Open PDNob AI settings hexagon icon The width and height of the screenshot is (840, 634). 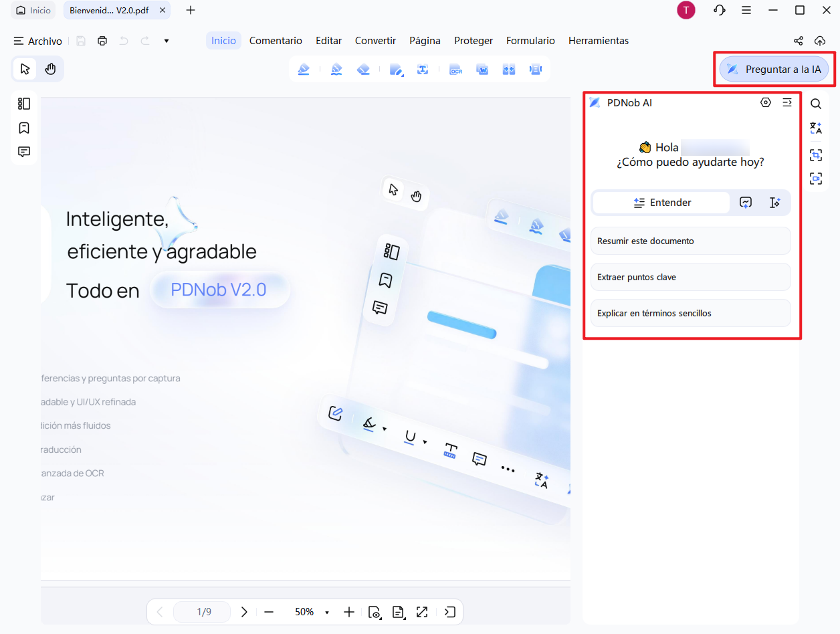766,102
